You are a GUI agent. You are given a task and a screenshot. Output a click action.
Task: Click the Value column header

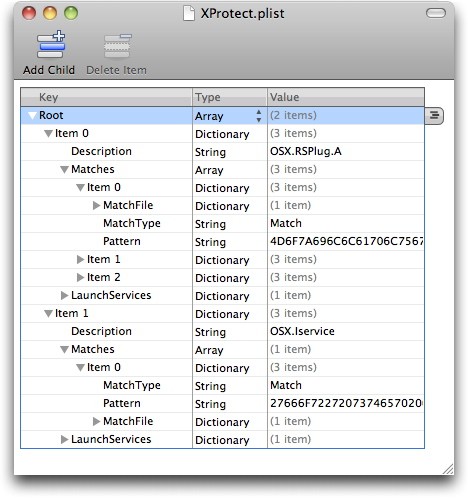coord(346,97)
